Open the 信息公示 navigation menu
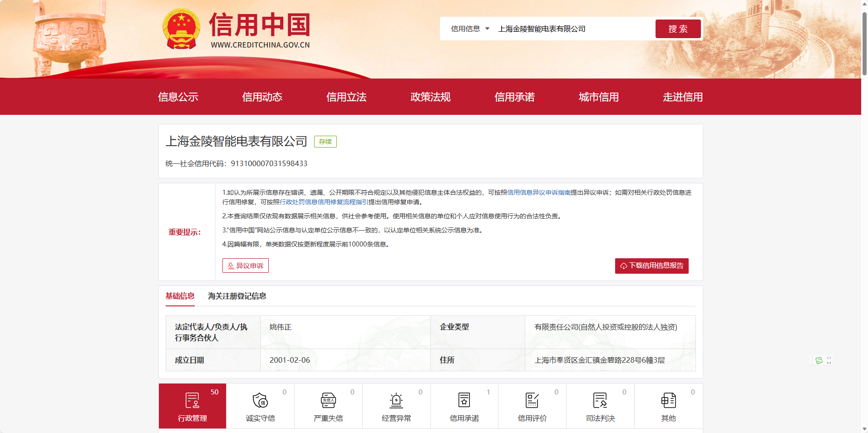 [178, 97]
